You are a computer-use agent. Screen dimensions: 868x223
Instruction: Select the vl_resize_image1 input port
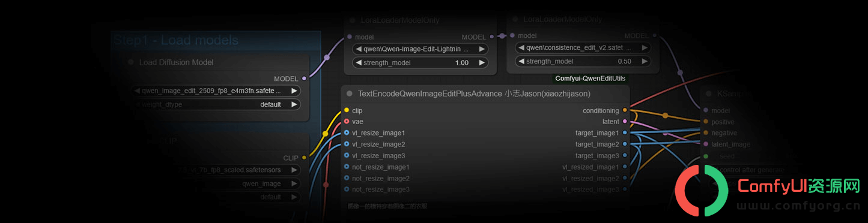[347, 132]
